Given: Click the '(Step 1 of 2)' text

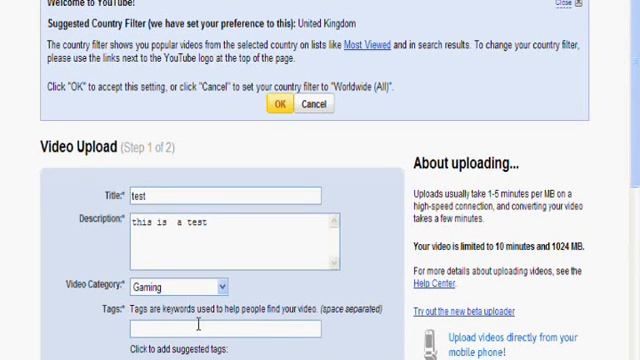Looking at the screenshot, I should pyautogui.click(x=147, y=147).
